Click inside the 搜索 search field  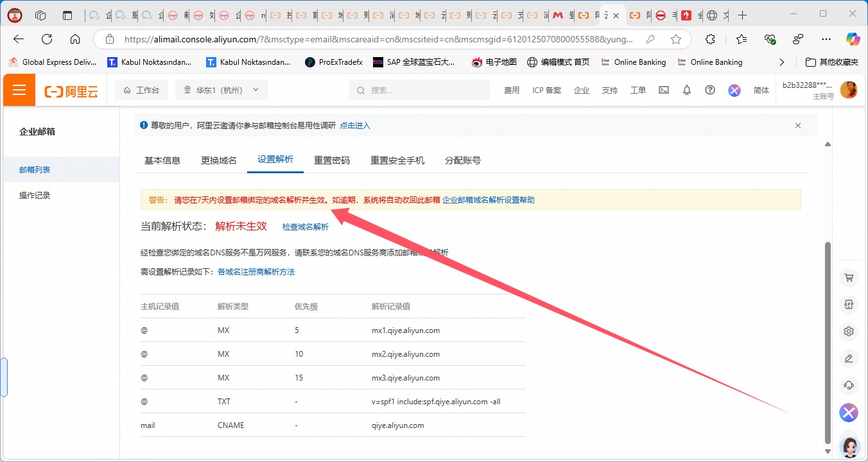tap(419, 90)
